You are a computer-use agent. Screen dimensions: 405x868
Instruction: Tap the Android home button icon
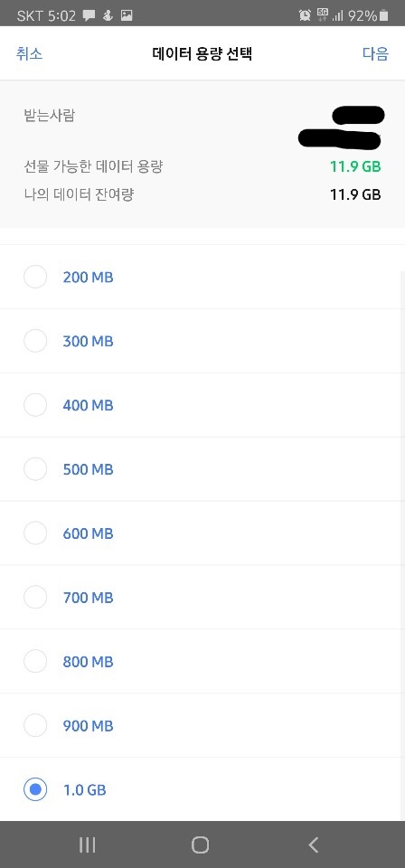click(200, 844)
